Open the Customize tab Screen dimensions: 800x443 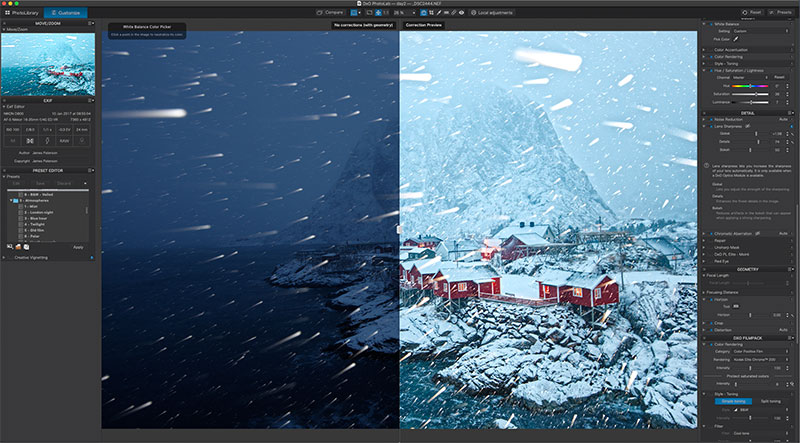tap(66, 12)
